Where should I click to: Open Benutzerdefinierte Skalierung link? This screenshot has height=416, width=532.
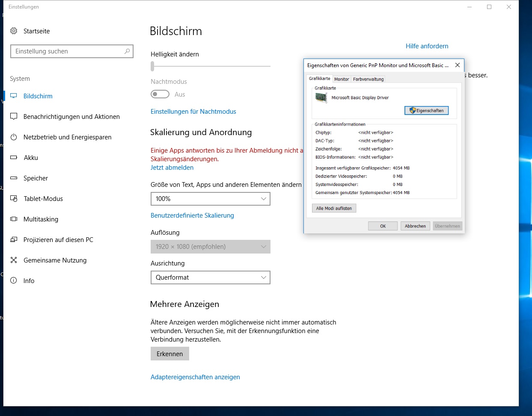coord(192,215)
